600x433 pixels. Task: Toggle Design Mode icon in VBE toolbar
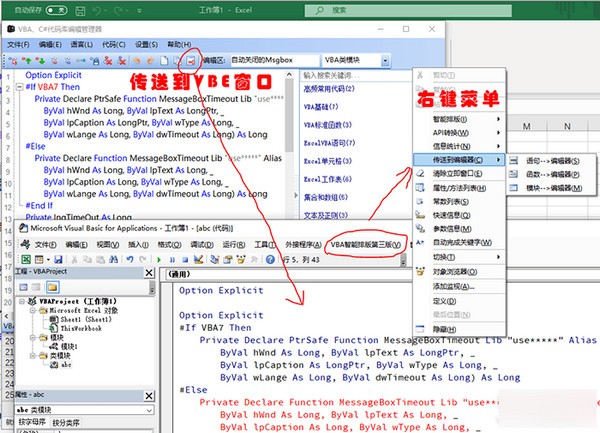click(198, 259)
